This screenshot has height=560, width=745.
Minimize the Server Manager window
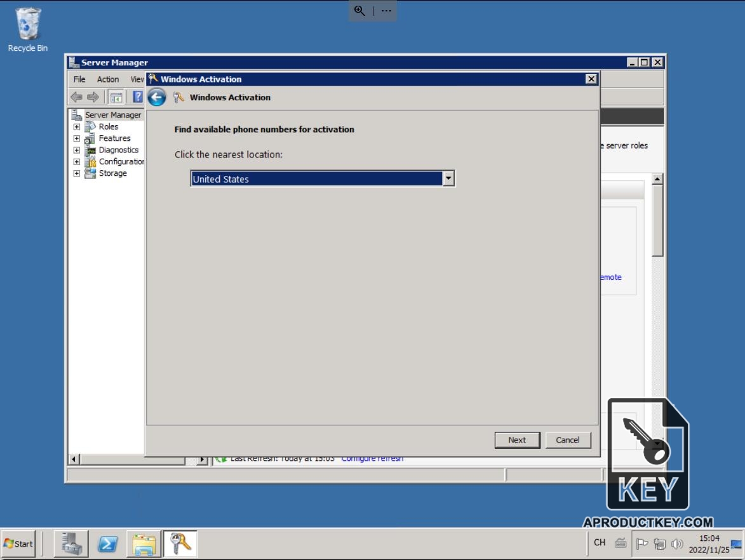click(632, 62)
